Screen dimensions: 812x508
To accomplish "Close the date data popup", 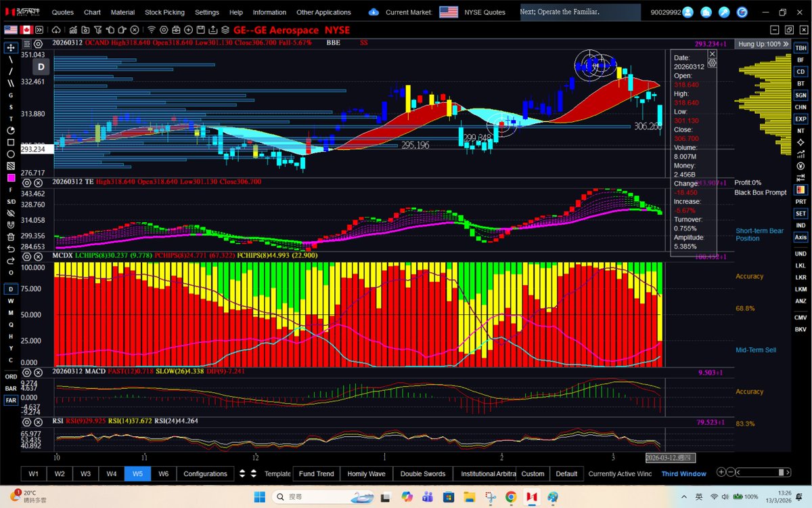I will (x=712, y=54).
